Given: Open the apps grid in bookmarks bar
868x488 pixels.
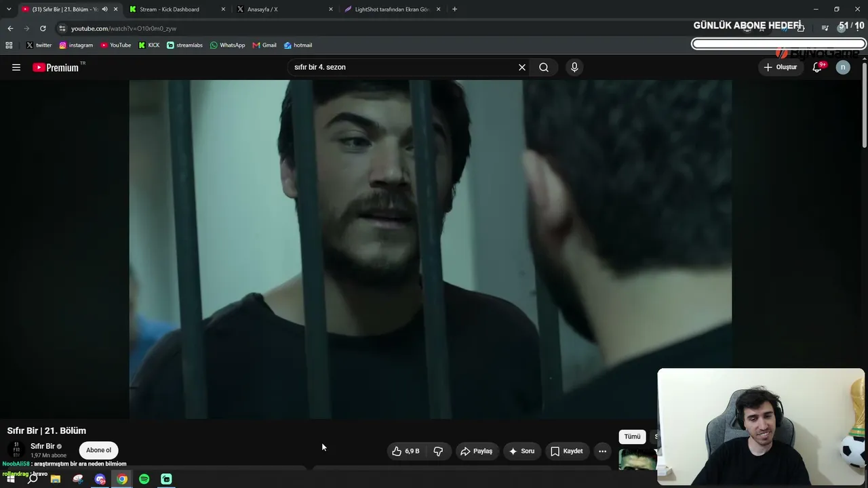Looking at the screenshot, I should pos(9,45).
